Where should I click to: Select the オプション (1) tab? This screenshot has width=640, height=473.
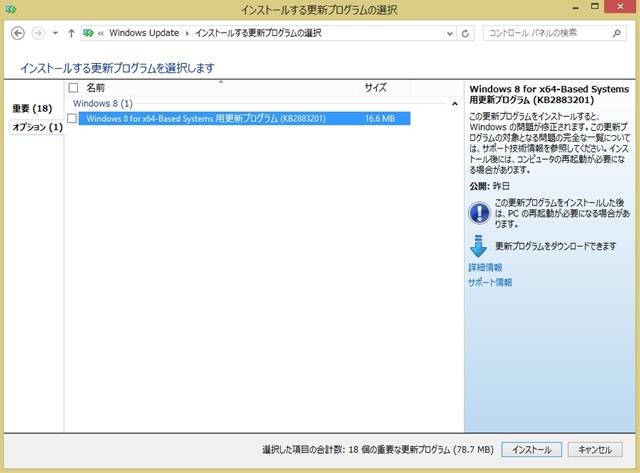click(37, 127)
